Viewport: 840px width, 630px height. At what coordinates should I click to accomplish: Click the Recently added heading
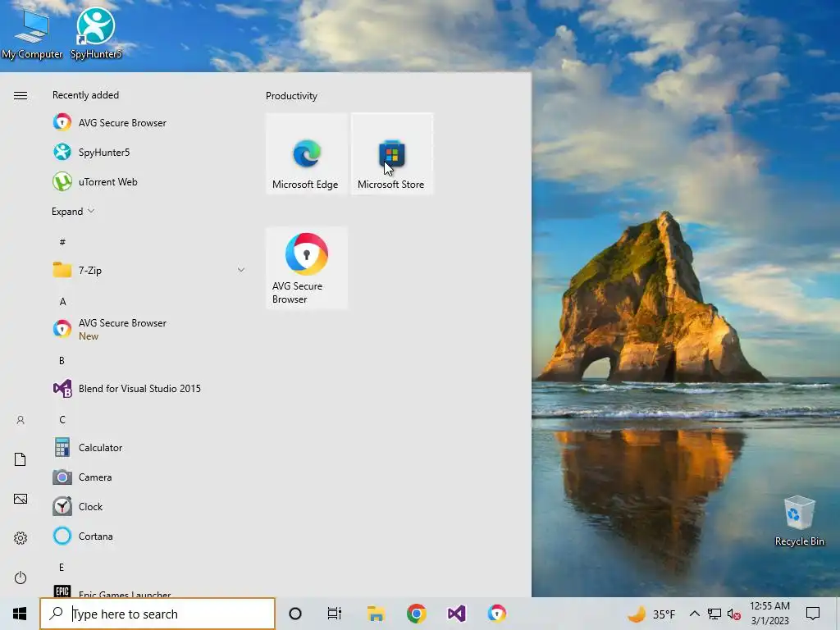[85, 95]
